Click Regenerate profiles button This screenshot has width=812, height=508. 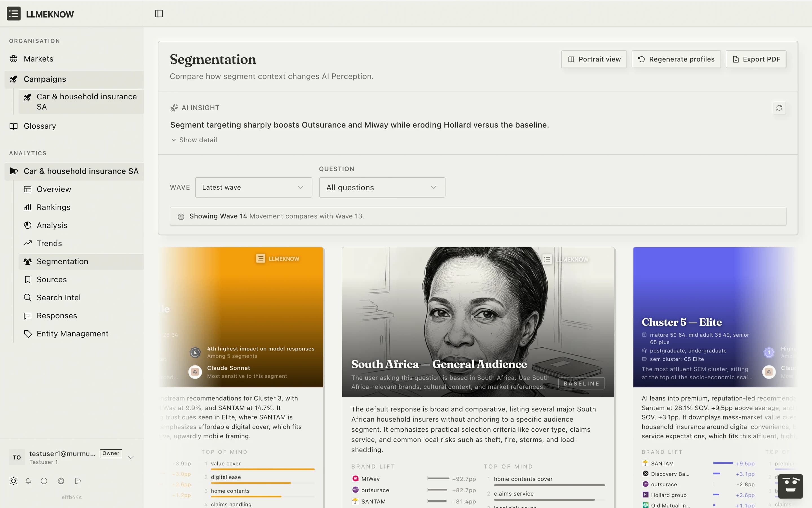676,59
